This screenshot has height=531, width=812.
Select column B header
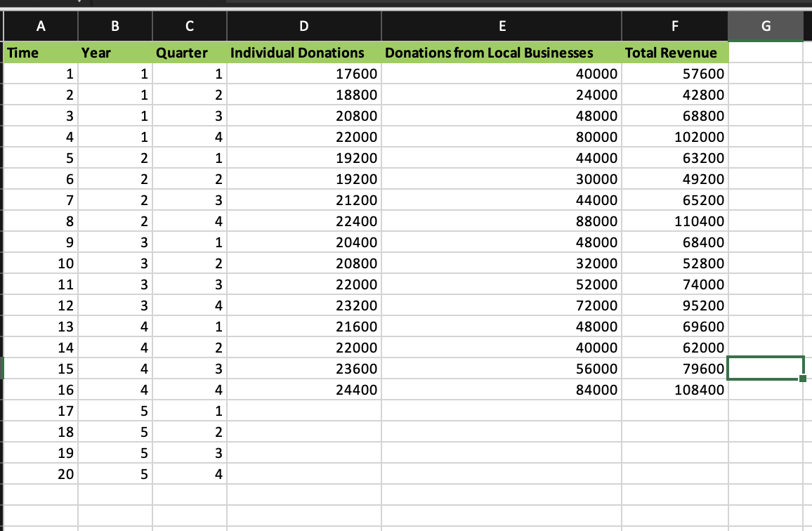tap(115, 26)
